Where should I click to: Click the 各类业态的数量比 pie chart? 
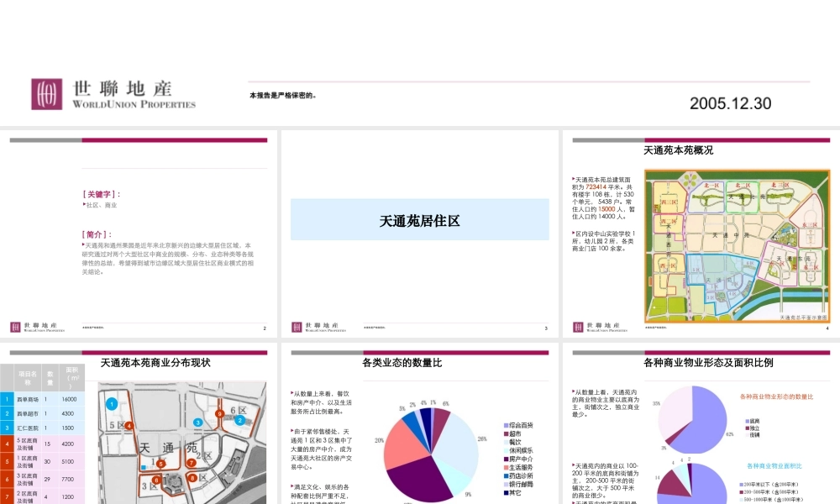[431, 454]
